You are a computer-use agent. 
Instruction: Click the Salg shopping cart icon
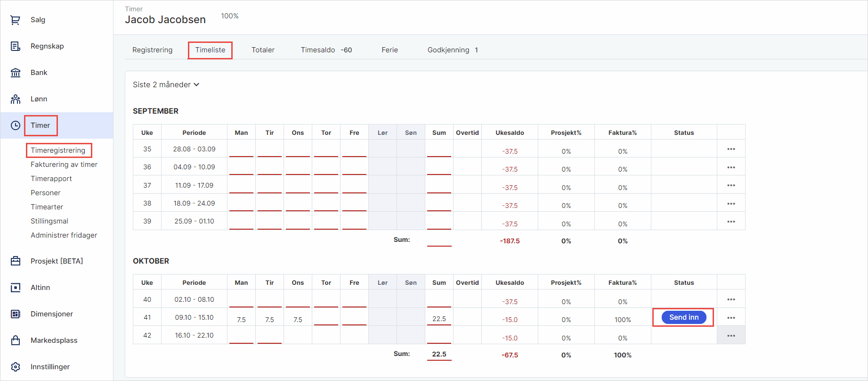[16, 20]
